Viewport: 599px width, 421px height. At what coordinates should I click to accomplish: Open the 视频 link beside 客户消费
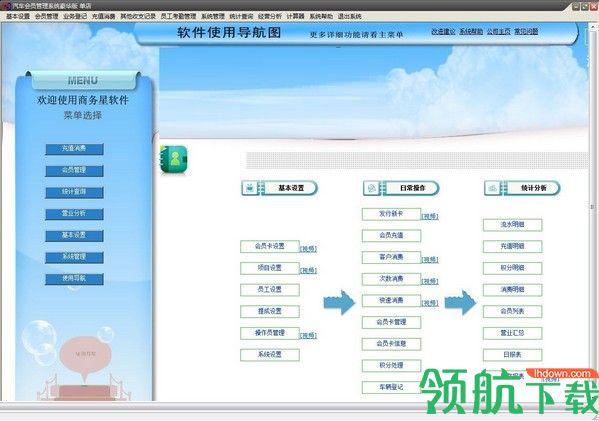tap(430, 260)
